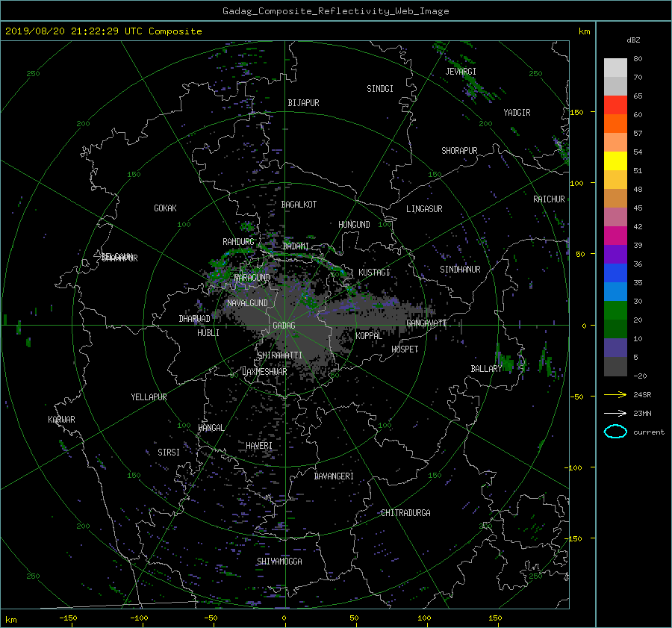
Task: Click the HUBLI city label
Action: point(208,333)
